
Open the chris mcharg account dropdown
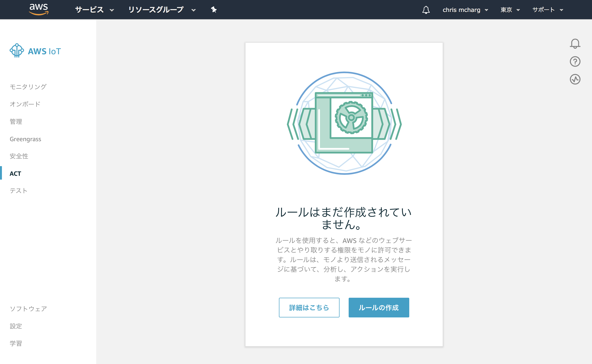(465, 10)
